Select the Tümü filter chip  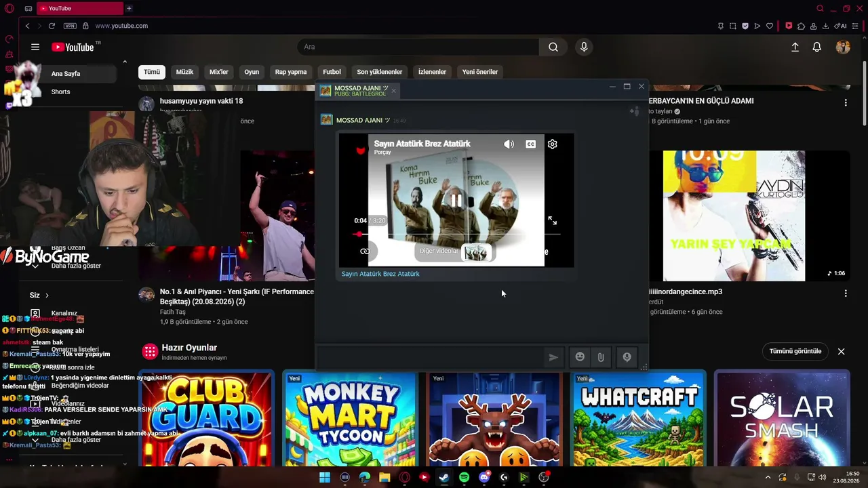(x=152, y=72)
